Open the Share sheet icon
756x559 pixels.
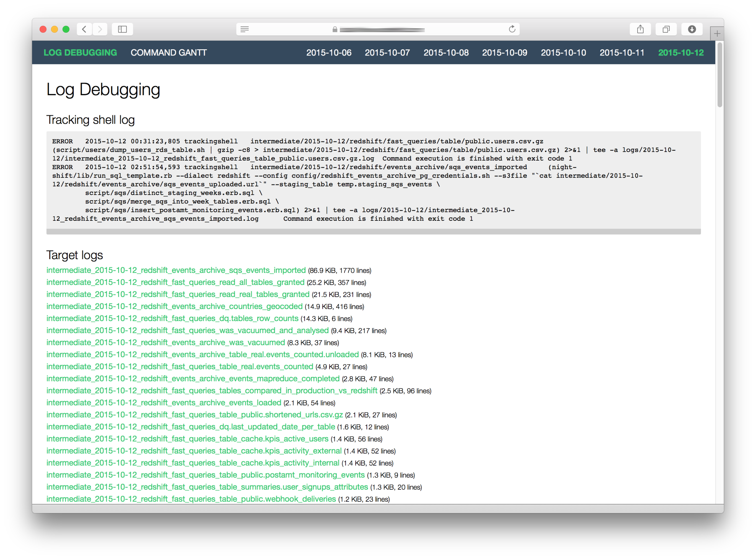pos(640,30)
